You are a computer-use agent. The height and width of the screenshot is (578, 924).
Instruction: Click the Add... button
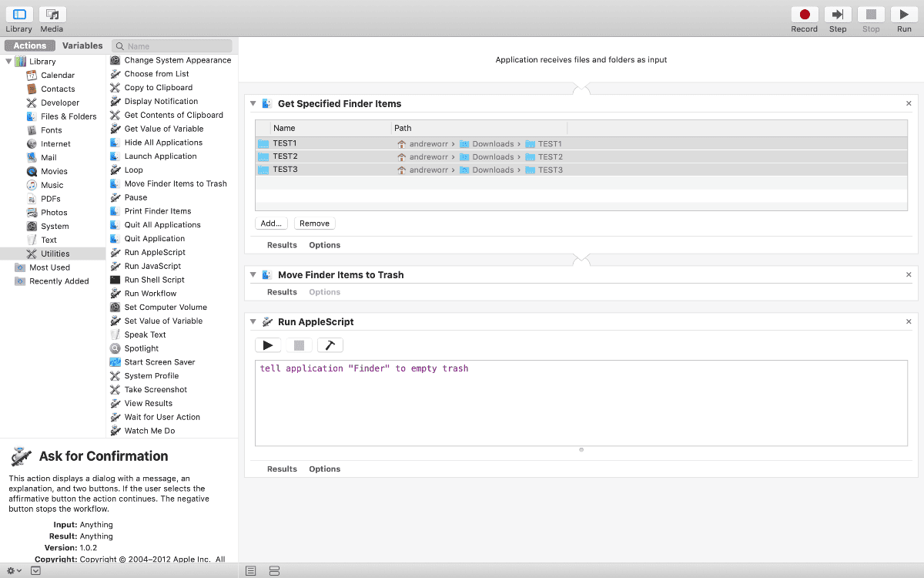click(271, 223)
